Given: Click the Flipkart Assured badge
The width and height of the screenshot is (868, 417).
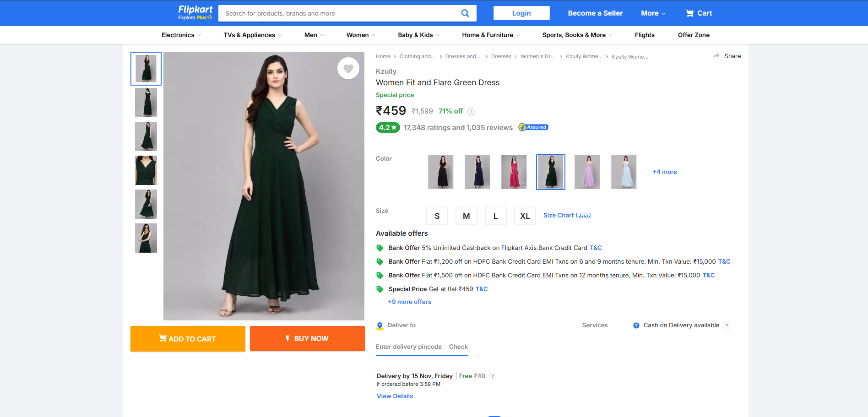Looking at the screenshot, I should [x=532, y=127].
